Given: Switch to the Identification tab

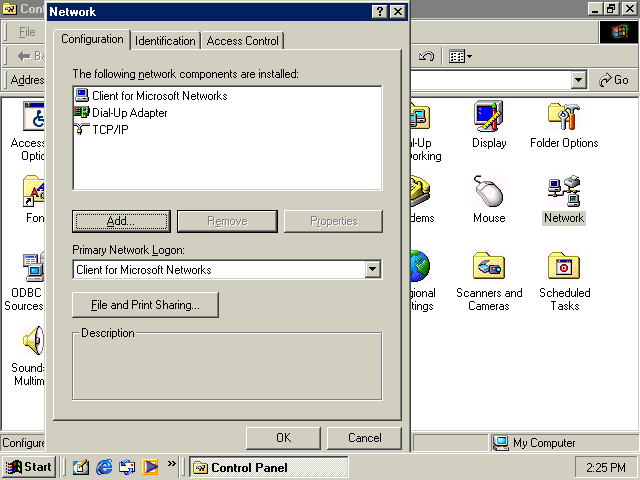Looking at the screenshot, I should point(165,41).
